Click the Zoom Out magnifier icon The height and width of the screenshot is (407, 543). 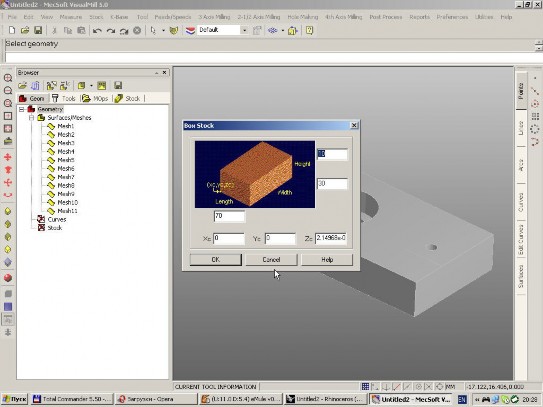(x=8, y=90)
